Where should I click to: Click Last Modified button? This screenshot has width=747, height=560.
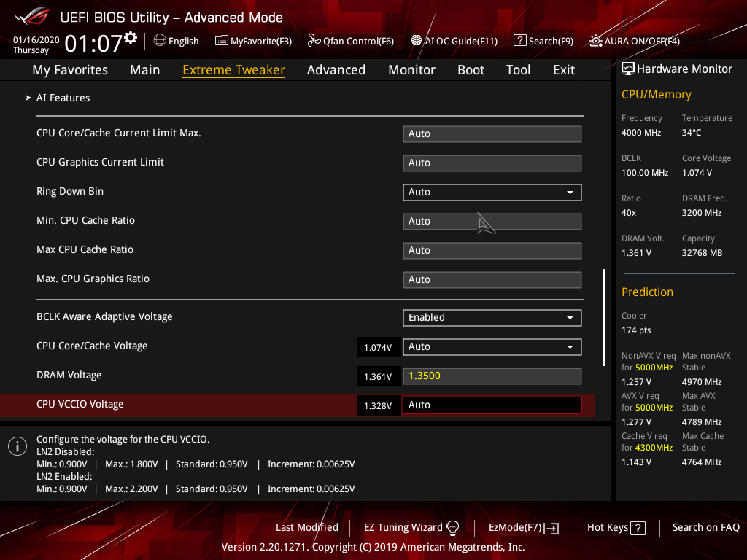307,527
